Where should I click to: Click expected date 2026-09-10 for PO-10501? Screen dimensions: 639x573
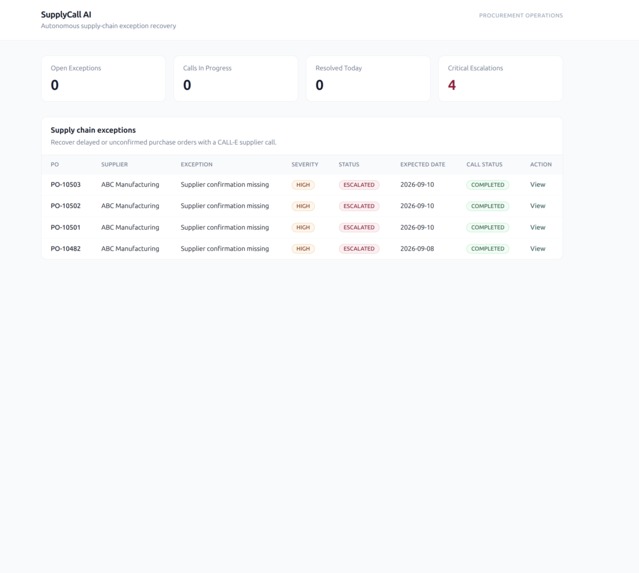tap(417, 227)
